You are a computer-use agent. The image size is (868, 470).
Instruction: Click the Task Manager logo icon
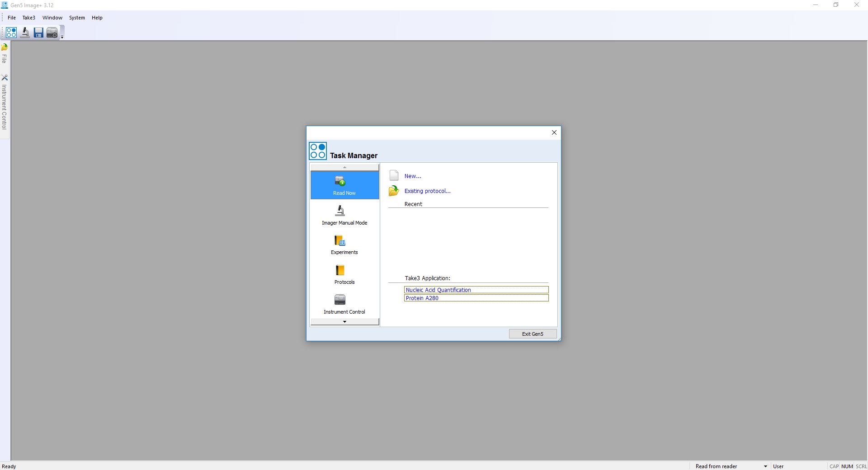tap(318, 151)
